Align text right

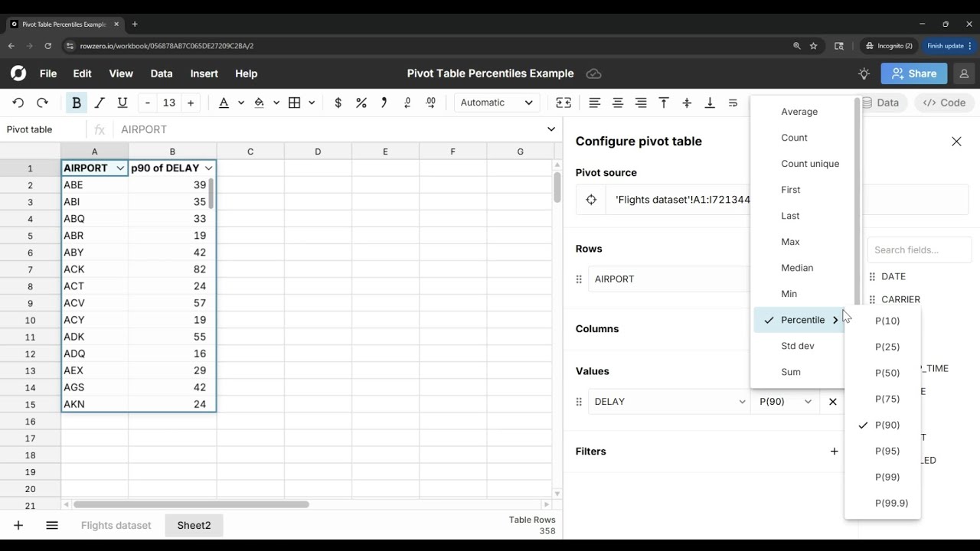point(641,103)
